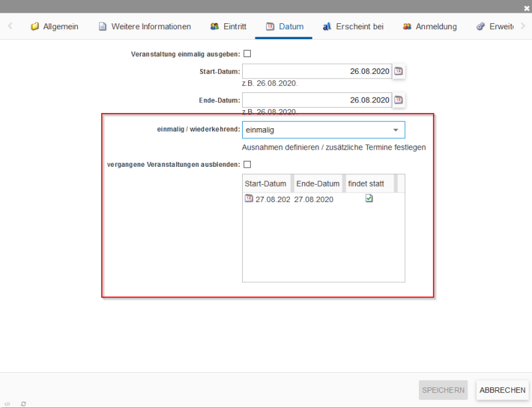Switch to the Allgemein tab
This screenshot has width=532, height=408.
coord(55,27)
